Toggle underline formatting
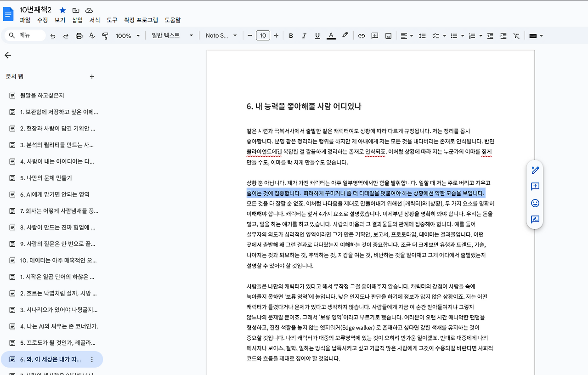The image size is (588, 375). coord(317,36)
